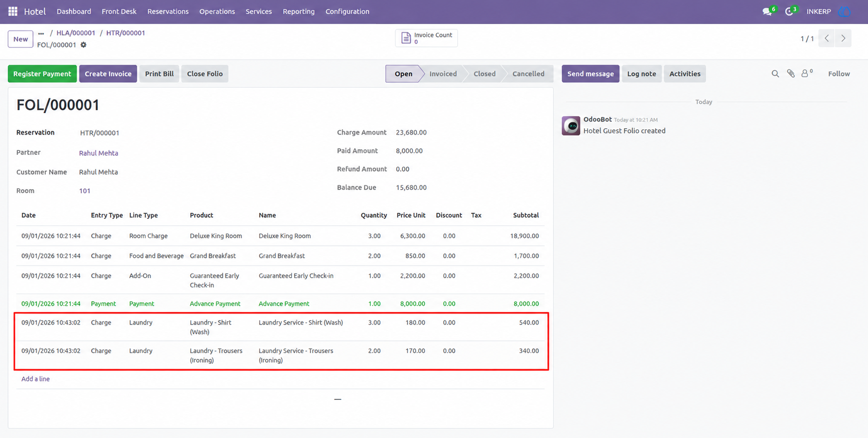
Task: Attach files using the paperclip icon
Action: tap(791, 74)
